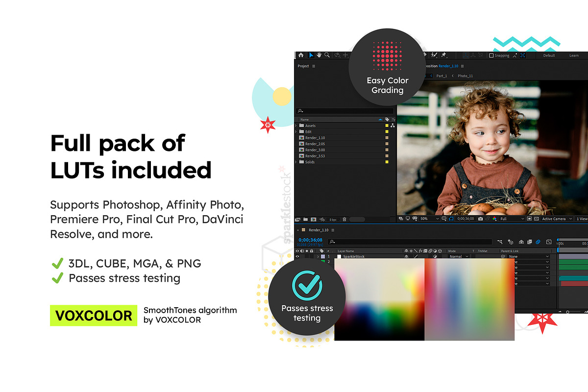This screenshot has width=588, height=392.
Task: Open the Full resolution dropdown
Action: (512, 219)
